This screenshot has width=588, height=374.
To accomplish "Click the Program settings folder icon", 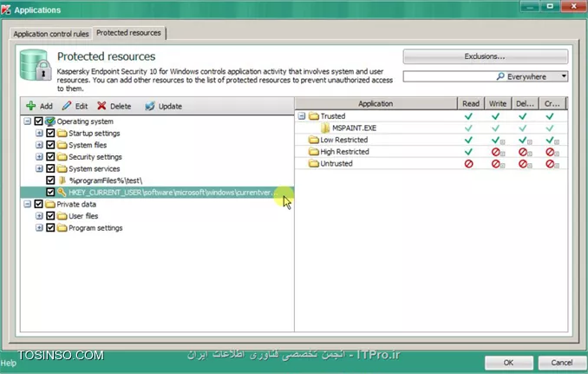I will point(62,227).
